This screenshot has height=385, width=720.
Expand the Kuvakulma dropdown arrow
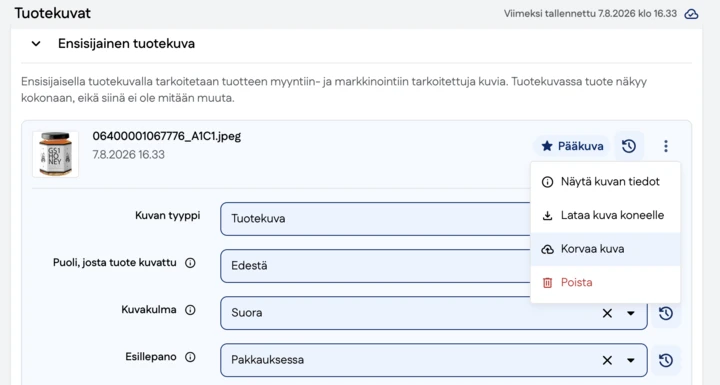(x=631, y=313)
